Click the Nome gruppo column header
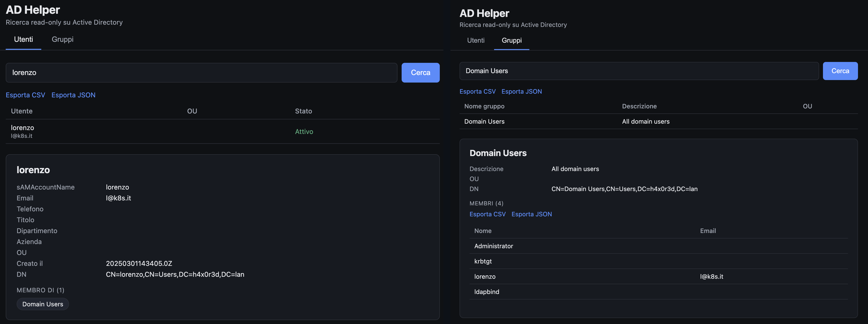868x324 pixels. pos(484,106)
